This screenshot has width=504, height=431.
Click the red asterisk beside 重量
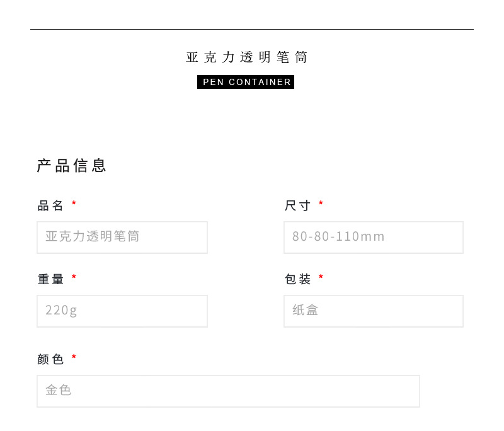pyautogui.click(x=74, y=278)
